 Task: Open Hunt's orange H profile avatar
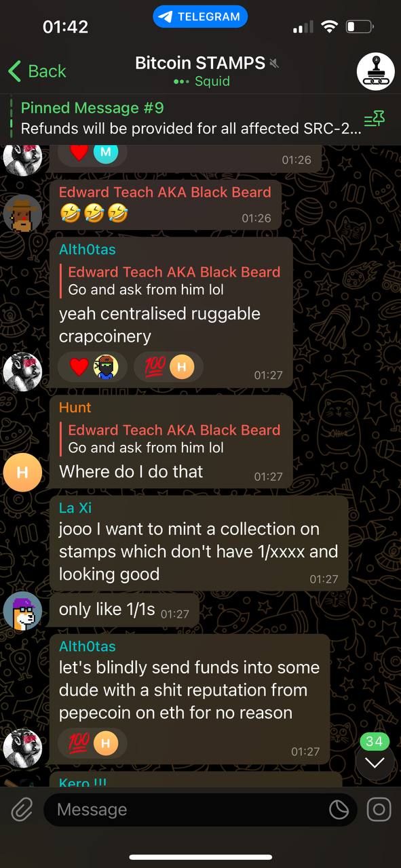(22, 472)
